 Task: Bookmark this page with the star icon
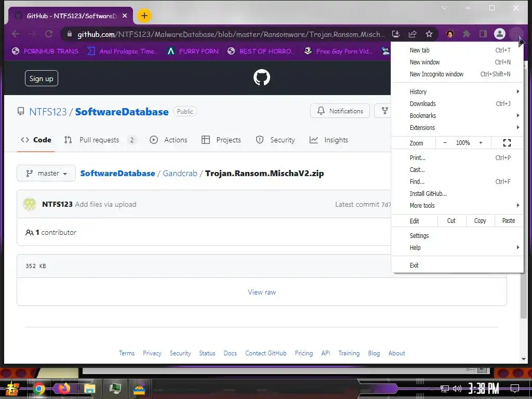point(429,34)
